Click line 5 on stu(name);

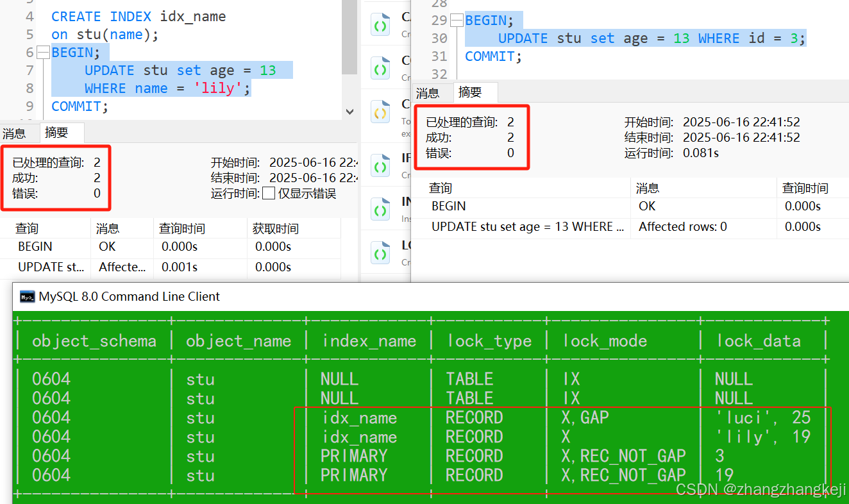(x=105, y=35)
